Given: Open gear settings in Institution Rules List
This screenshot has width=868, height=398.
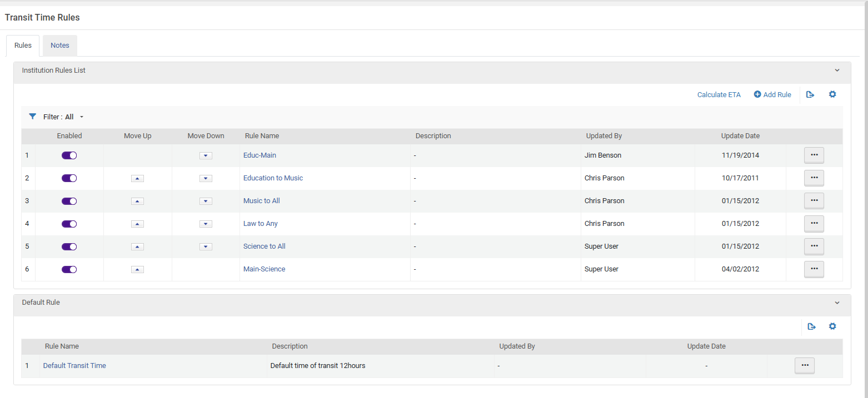Looking at the screenshot, I should click(832, 95).
